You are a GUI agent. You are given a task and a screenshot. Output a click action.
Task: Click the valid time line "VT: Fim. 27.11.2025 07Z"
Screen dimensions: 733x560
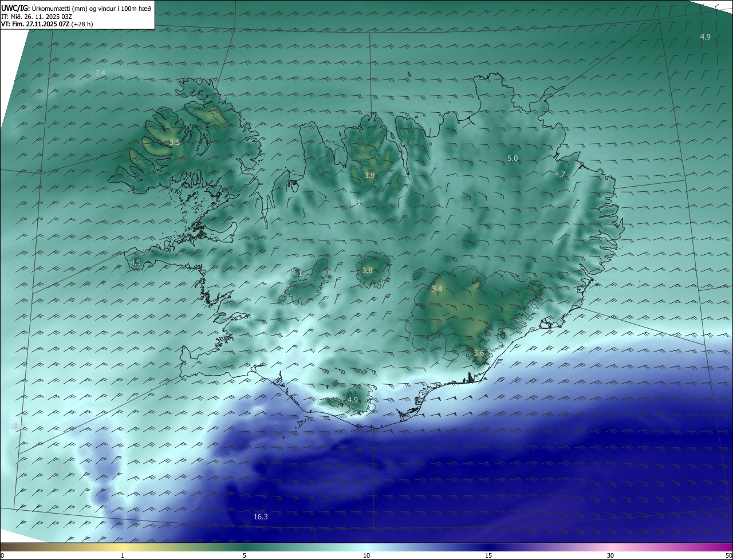(35, 24)
